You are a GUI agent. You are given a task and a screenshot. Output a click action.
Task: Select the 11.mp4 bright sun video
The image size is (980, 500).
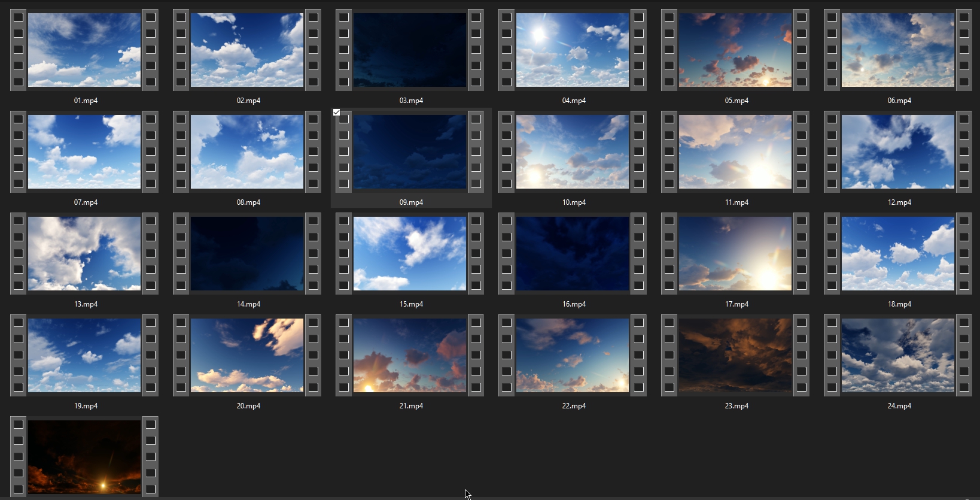pos(735,152)
